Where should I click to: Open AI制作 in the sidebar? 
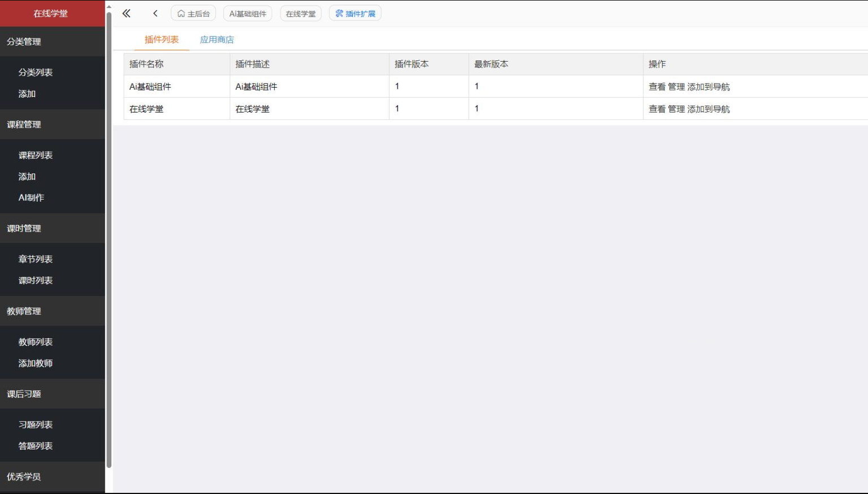point(31,198)
